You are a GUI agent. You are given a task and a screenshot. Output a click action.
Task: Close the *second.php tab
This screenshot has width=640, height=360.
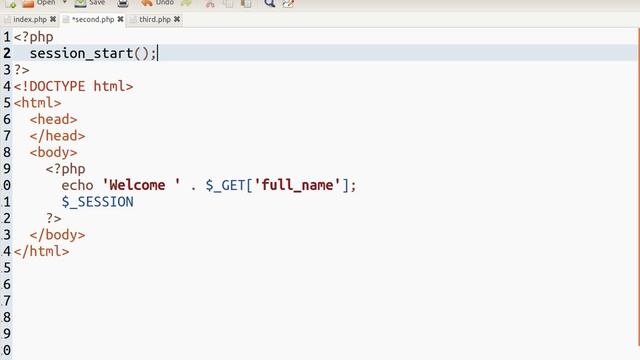pos(120,19)
